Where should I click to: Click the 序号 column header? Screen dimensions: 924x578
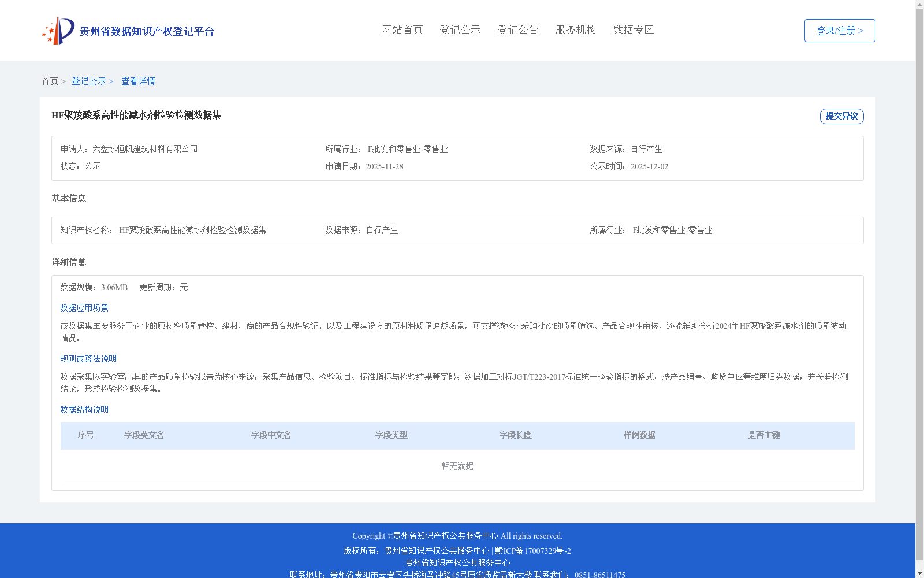click(x=85, y=435)
